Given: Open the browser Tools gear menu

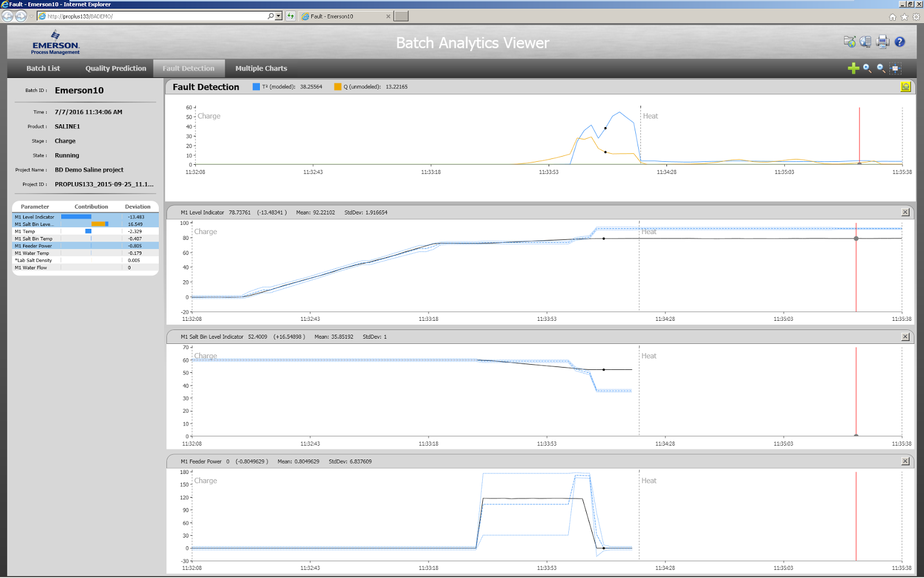Looking at the screenshot, I should click(917, 18).
